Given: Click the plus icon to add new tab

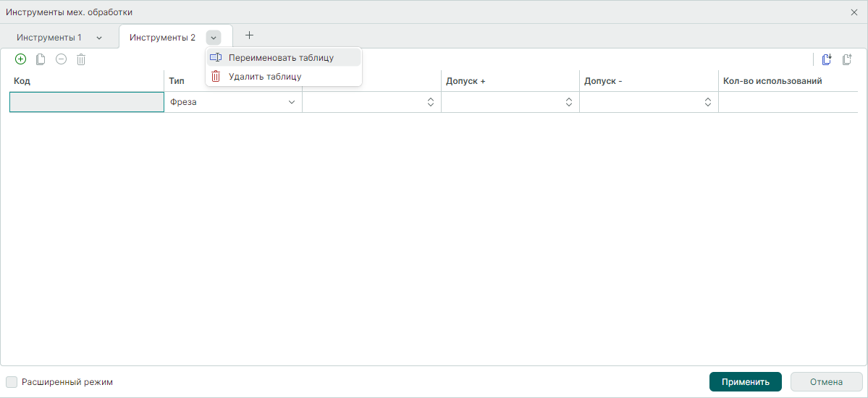Looking at the screenshot, I should click(250, 35).
